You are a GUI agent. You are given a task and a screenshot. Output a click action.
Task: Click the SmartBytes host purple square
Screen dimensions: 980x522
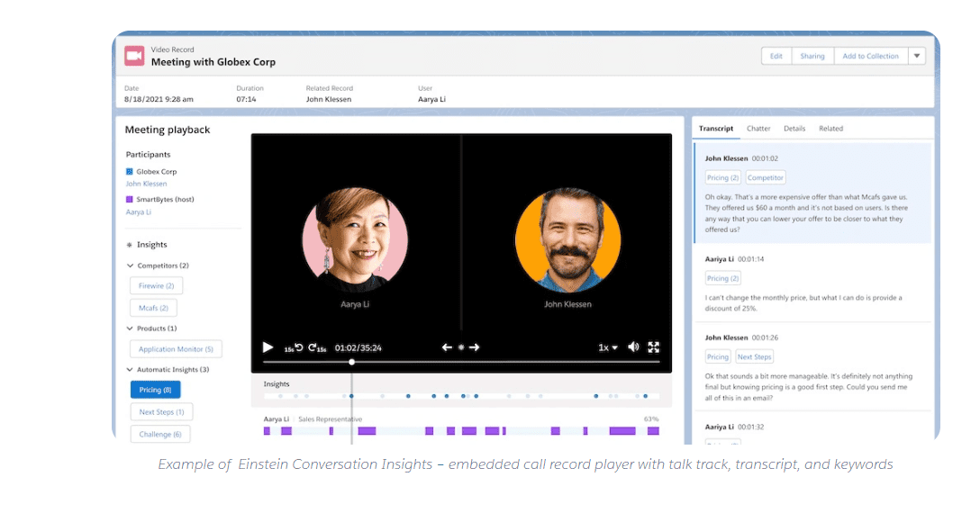(x=130, y=199)
